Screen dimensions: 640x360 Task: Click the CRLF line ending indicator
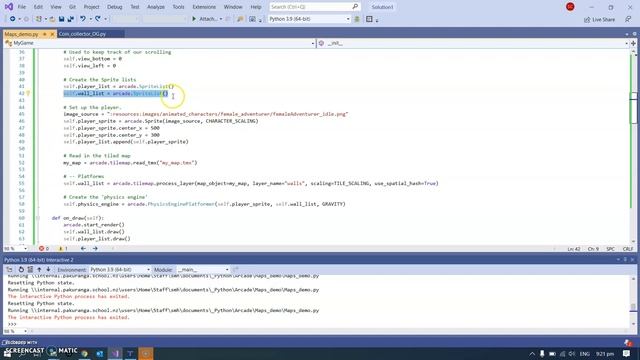pyautogui.click(x=628, y=249)
